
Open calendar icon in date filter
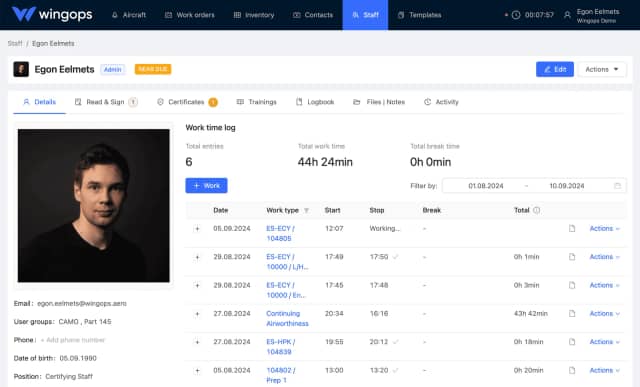coord(618,186)
